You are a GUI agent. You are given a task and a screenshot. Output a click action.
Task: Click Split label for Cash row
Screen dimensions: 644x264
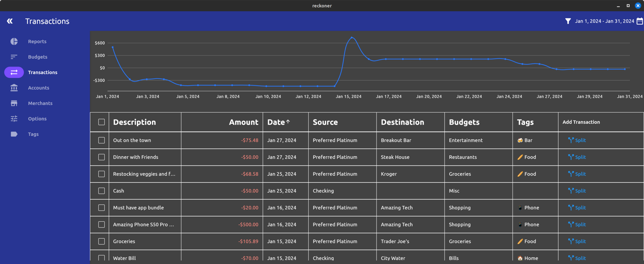(x=580, y=191)
